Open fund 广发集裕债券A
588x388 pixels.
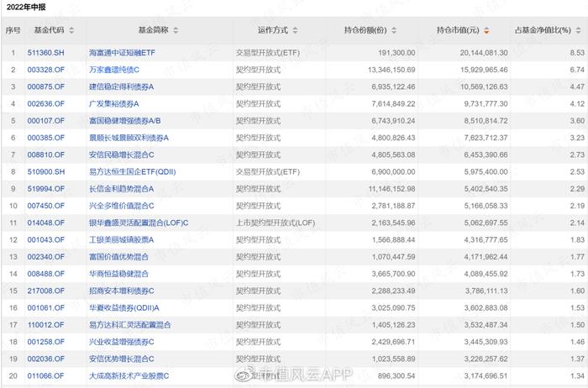click(114, 104)
